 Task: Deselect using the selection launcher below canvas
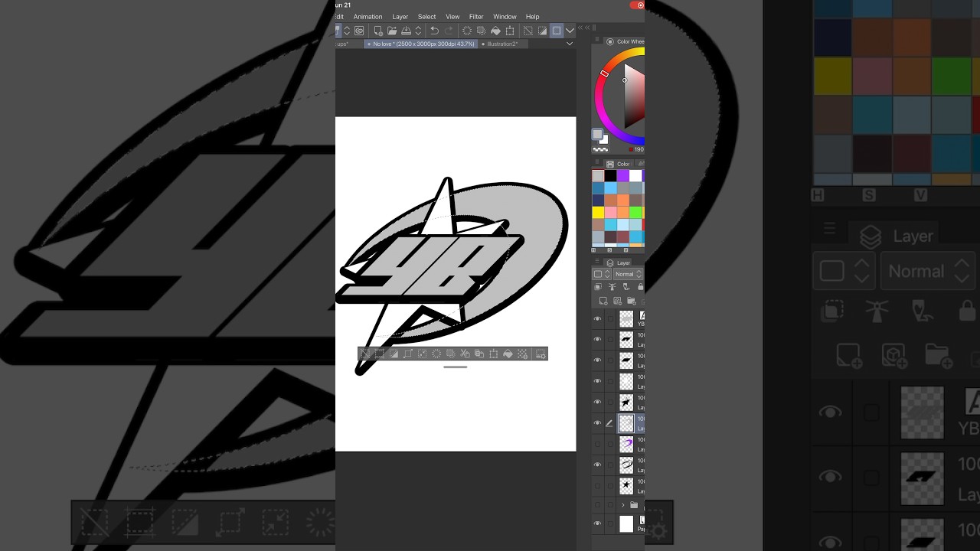(x=364, y=354)
